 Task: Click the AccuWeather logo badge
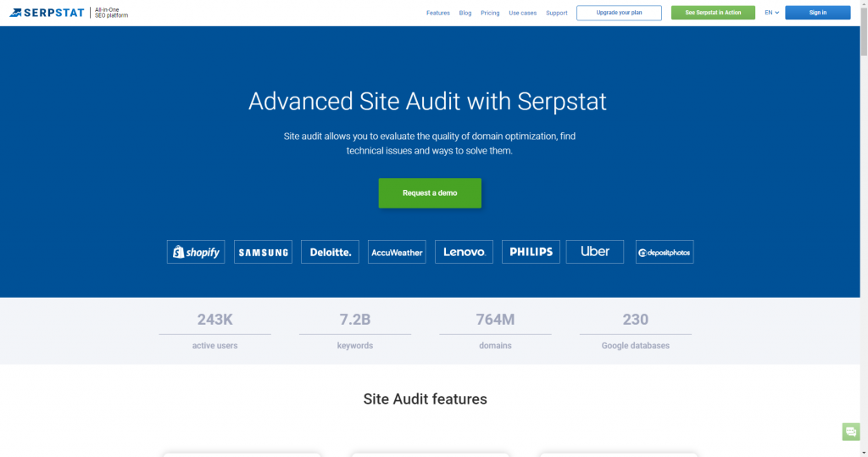pyautogui.click(x=397, y=252)
